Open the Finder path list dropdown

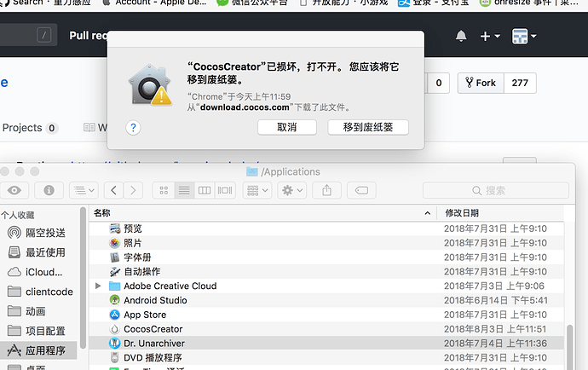[84, 190]
